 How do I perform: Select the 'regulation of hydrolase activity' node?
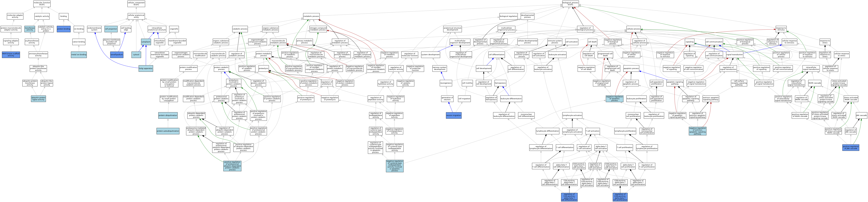coord(386,83)
